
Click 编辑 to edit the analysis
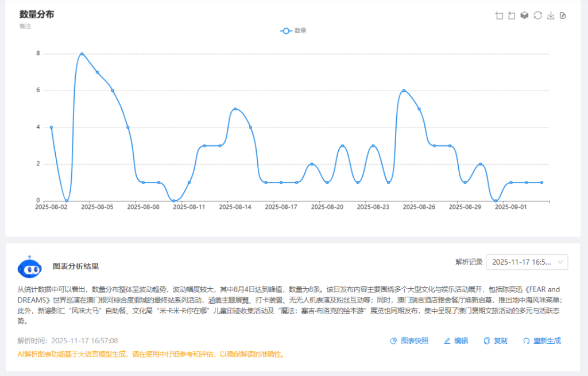pos(456,341)
